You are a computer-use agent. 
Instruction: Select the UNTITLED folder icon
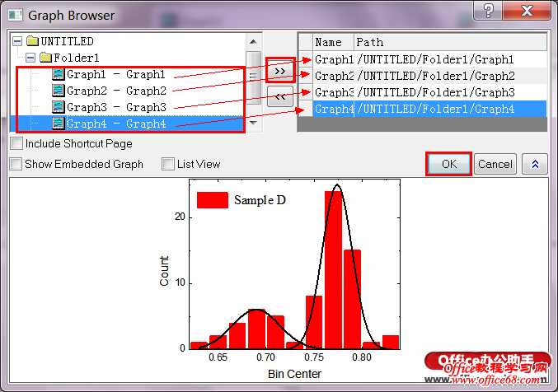pos(33,41)
